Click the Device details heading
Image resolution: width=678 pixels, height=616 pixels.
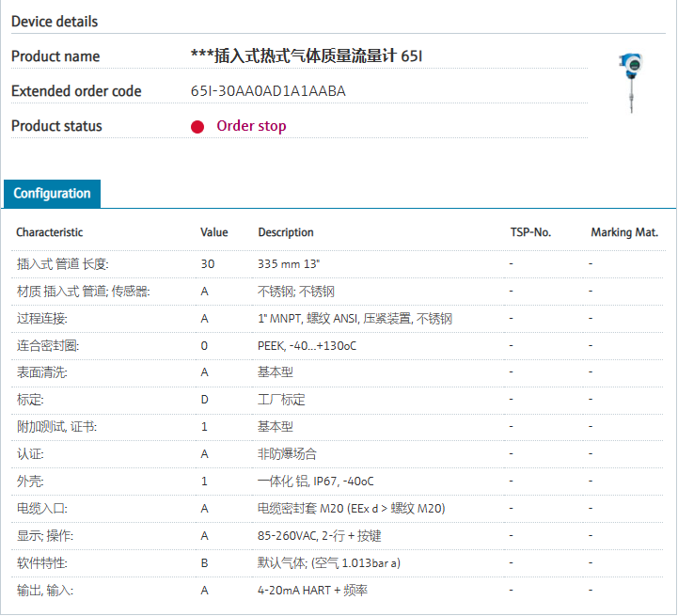tap(55, 21)
